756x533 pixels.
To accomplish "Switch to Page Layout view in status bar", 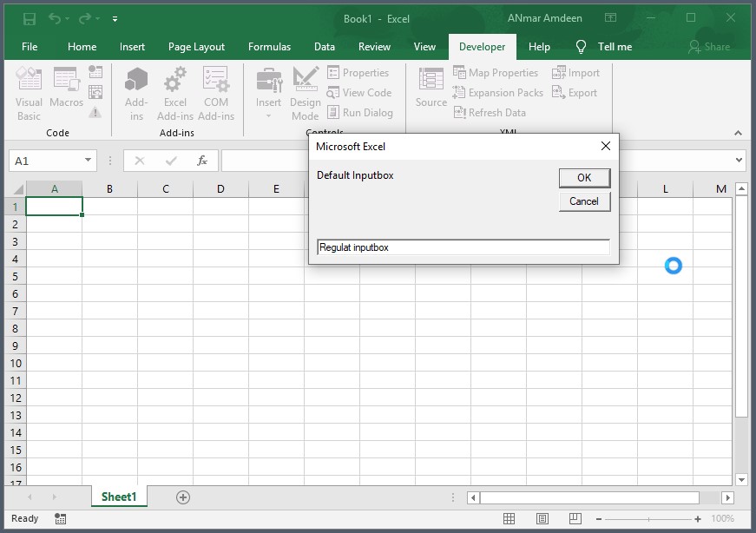I will pyautogui.click(x=542, y=518).
